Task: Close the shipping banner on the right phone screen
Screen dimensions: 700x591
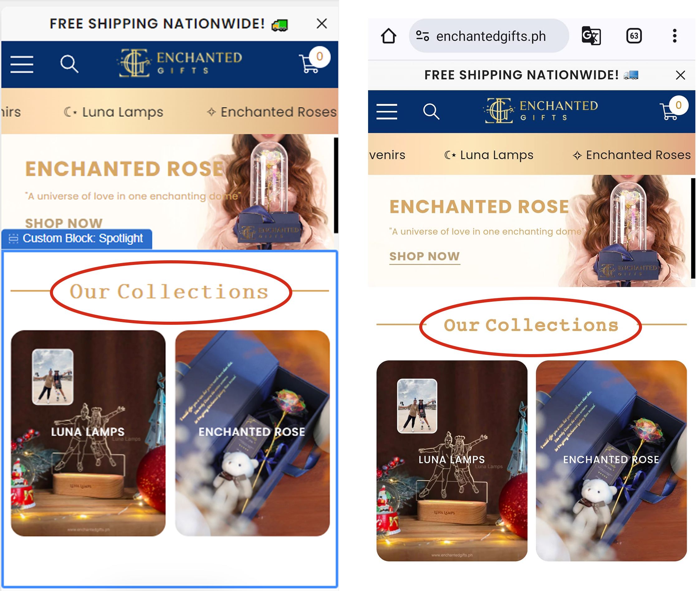Action: [680, 75]
